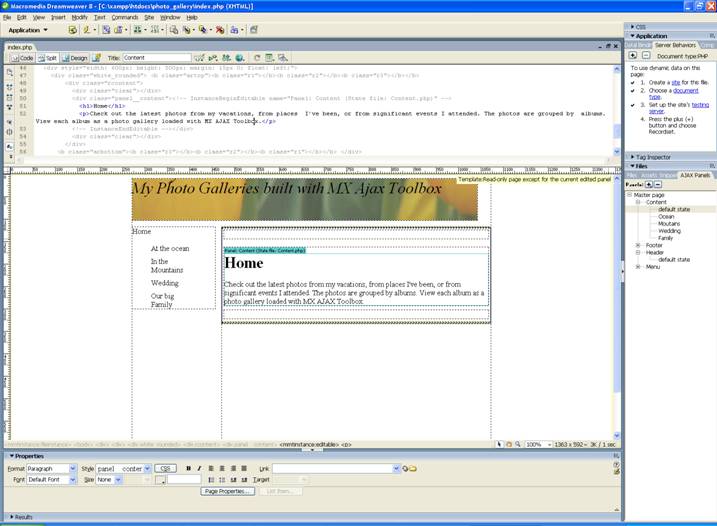Click the text color swatch in Properties
717x526 pixels.
161,480
